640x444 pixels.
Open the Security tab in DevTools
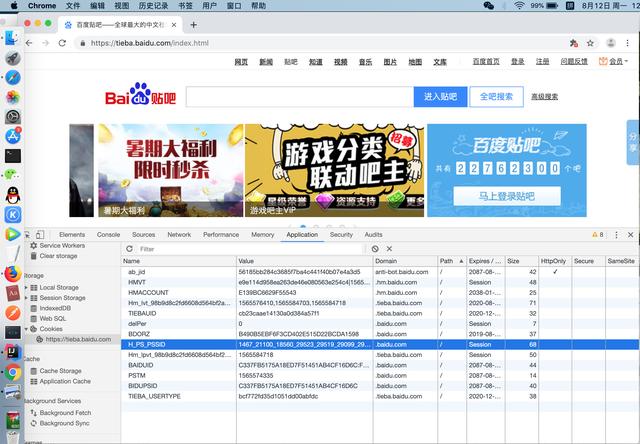click(x=341, y=235)
